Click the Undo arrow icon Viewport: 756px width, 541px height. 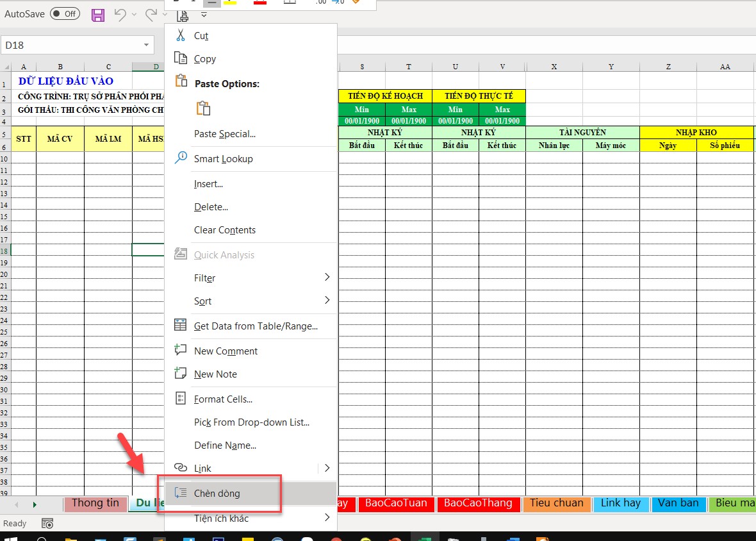coord(120,15)
